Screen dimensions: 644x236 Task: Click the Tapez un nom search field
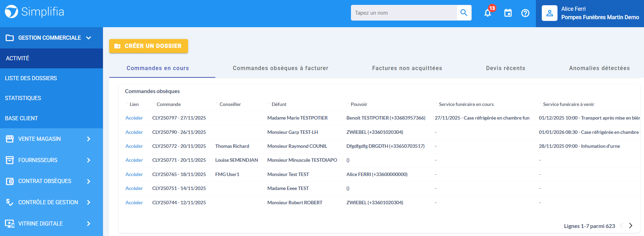pyautogui.click(x=404, y=13)
